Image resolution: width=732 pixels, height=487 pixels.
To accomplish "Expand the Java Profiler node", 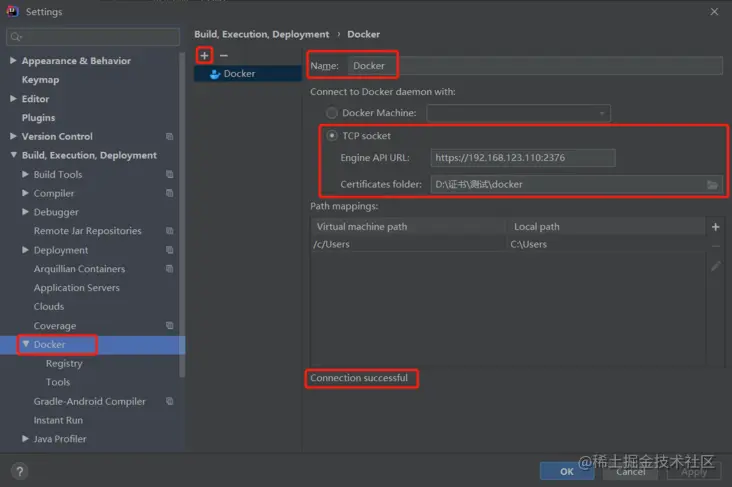I will tap(25, 439).
